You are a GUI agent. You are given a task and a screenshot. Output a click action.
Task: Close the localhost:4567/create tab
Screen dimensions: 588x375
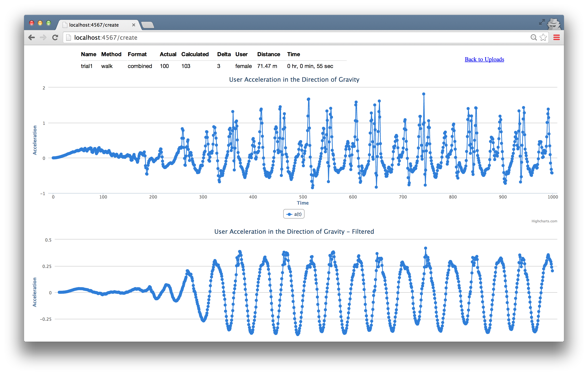tap(134, 25)
